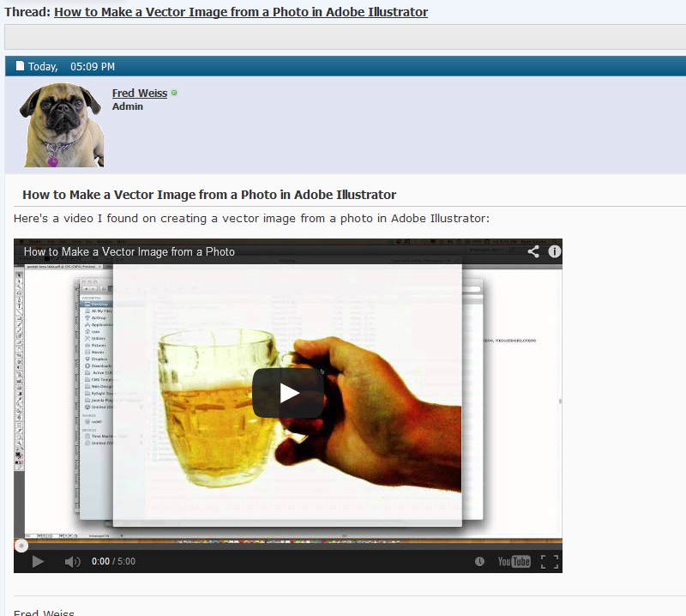Click the share icon on the video
Image resolution: width=686 pixels, height=616 pixels.
point(533,251)
